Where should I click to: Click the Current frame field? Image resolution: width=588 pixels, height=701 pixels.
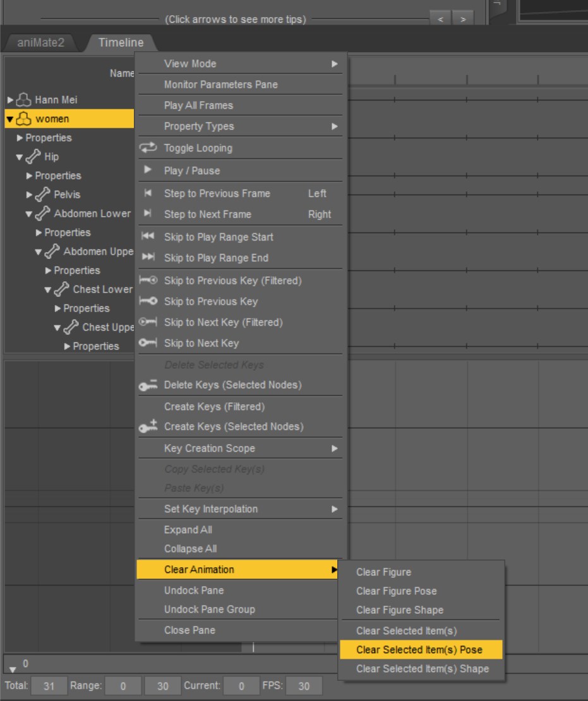241,686
